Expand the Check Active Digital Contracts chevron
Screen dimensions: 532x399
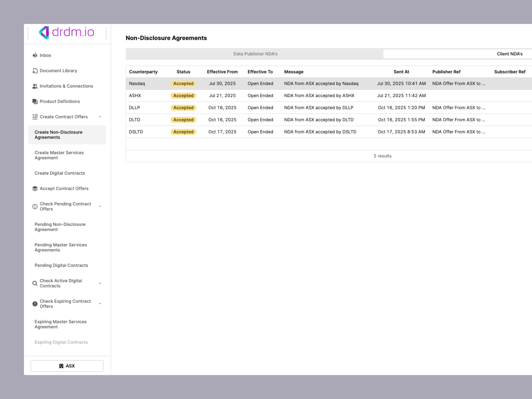[x=100, y=283]
